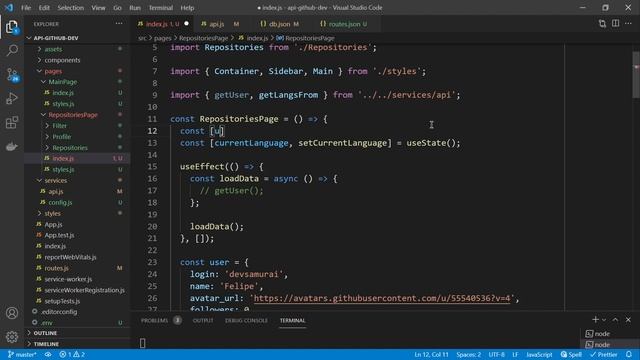Expand the Filter folder

point(60,126)
